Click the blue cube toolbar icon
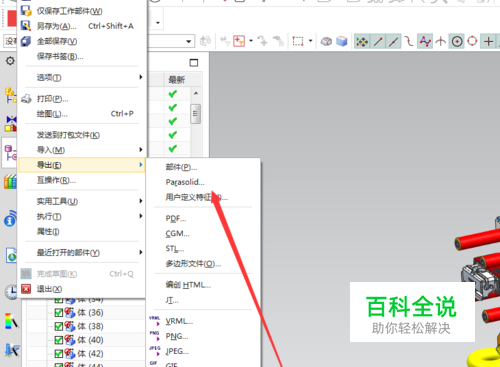The height and width of the screenshot is (367, 500). [341, 41]
